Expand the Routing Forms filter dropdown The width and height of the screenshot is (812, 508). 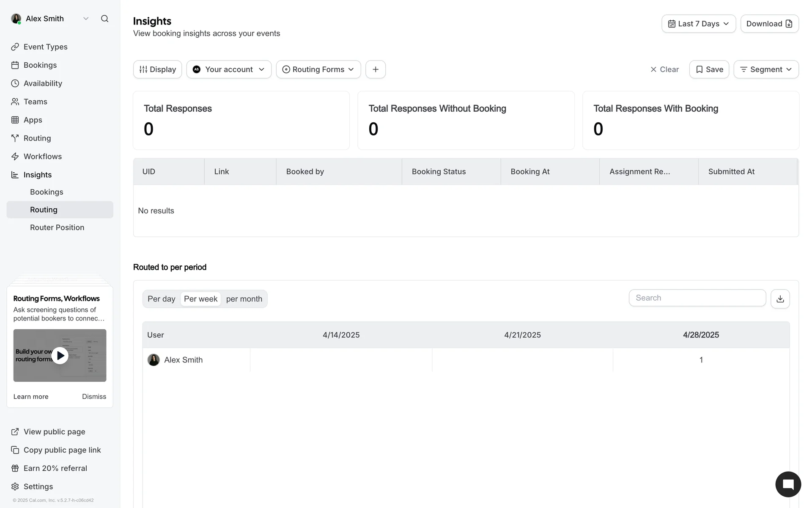(318, 69)
